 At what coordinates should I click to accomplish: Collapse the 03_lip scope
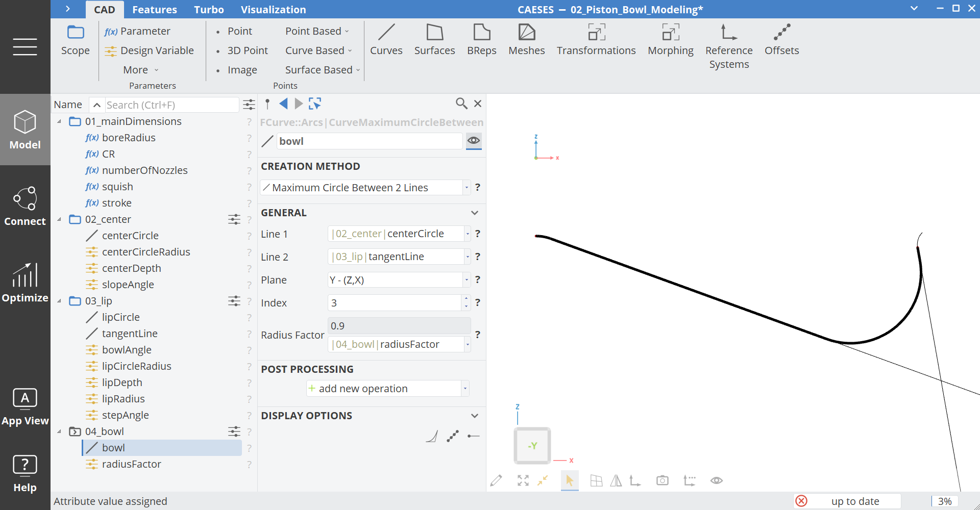(x=59, y=301)
